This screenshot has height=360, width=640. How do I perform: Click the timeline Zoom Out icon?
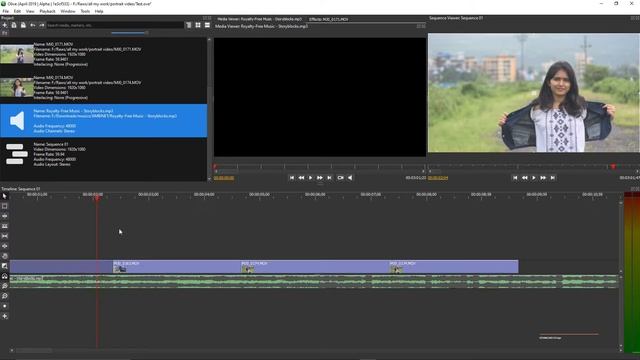(4, 296)
